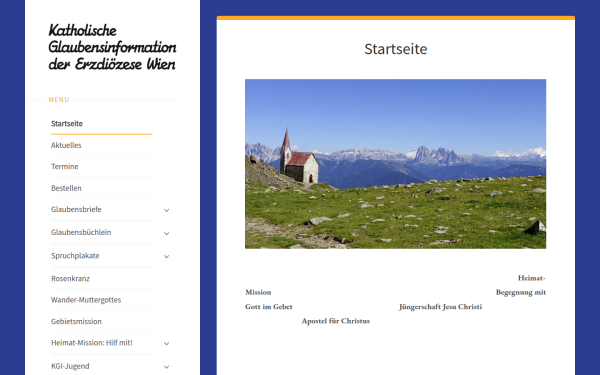The height and width of the screenshot is (375, 600).
Task: Go to the Gebietsmission page
Action: (x=77, y=321)
